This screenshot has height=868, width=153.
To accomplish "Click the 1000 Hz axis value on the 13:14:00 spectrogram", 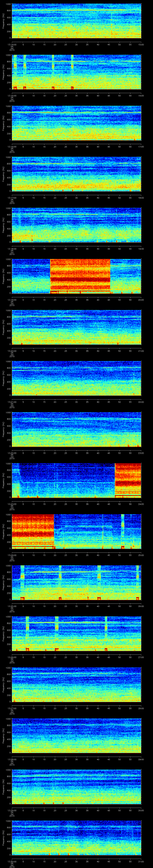I will pyautogui.click(x=8, y=4).
